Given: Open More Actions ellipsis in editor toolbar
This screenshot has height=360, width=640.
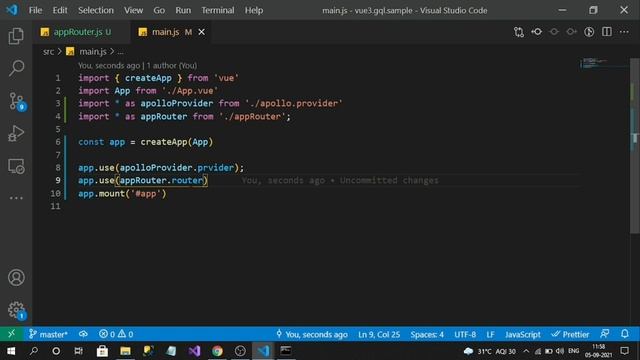Looking at the screenshot, I should (624, 32).
